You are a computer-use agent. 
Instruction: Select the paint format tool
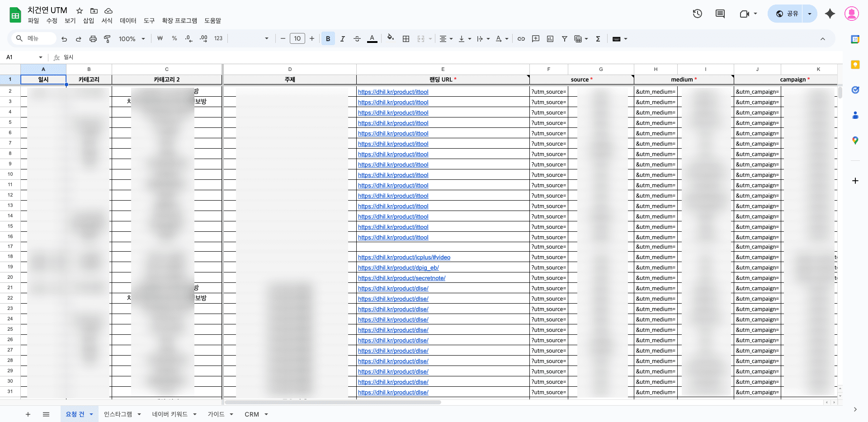[107, 39]
